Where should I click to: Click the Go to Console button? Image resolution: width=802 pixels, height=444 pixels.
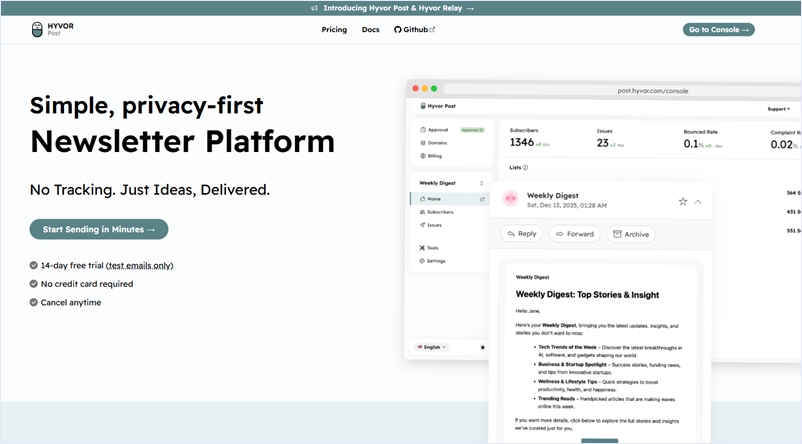pos(718,30)
